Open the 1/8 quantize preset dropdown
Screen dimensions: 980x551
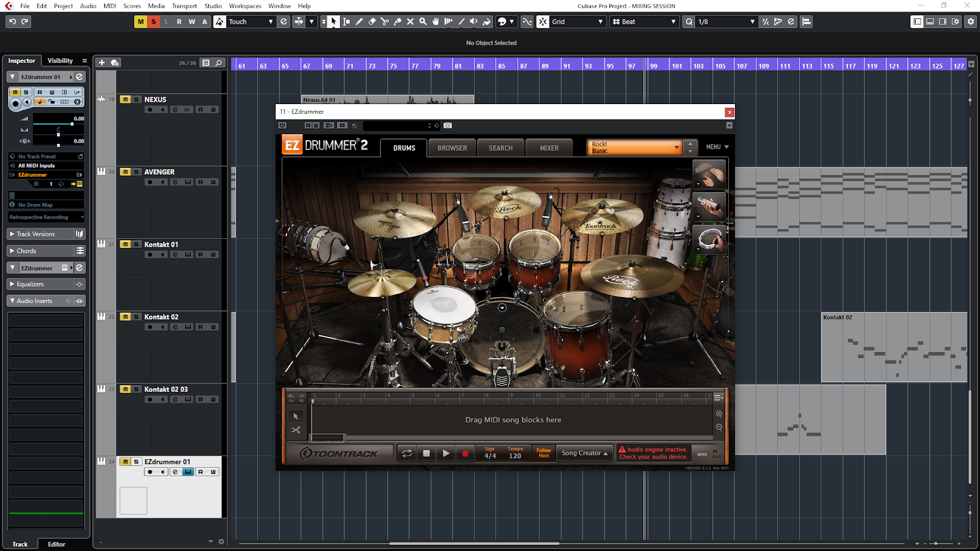pyautogui.click(x=726, y=21)
